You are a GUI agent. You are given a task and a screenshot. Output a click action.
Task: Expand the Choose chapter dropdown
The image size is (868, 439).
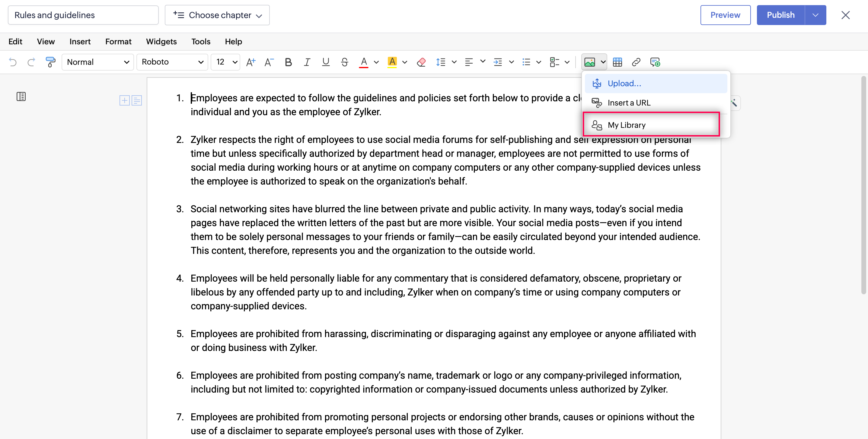click(217, 15)
